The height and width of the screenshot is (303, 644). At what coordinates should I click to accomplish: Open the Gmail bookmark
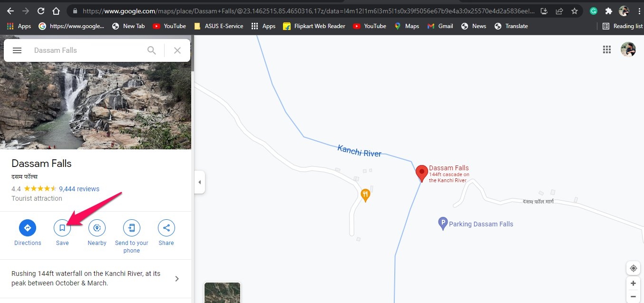coord(440,26)
